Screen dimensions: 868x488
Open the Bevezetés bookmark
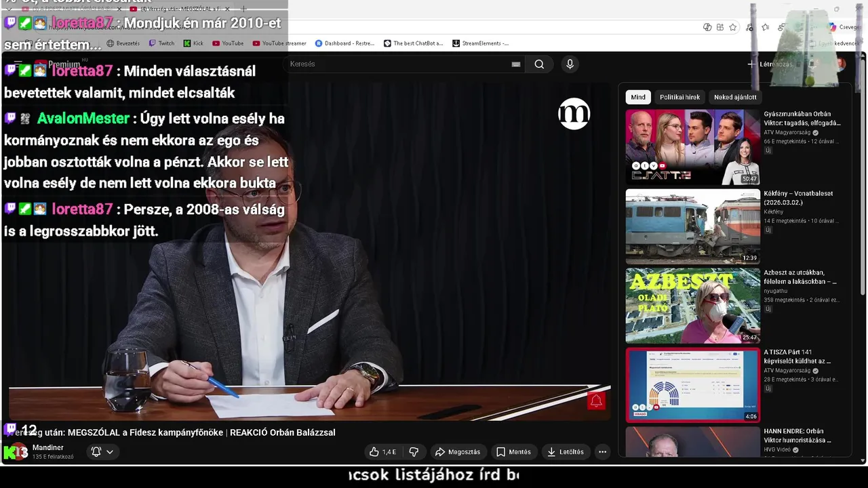coord(123,43)
